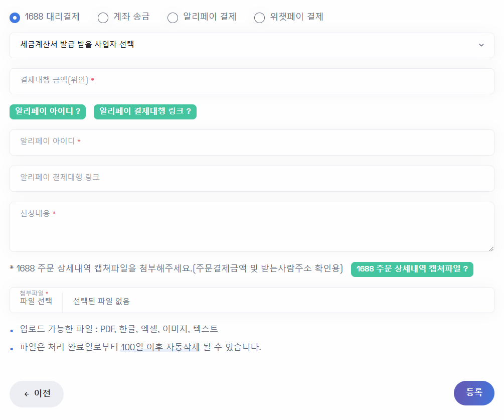504x420 pixels.
Task: Keep 1688 대리결제 selected as payment method
Action: pyautogui.click(x=15, y=17)
